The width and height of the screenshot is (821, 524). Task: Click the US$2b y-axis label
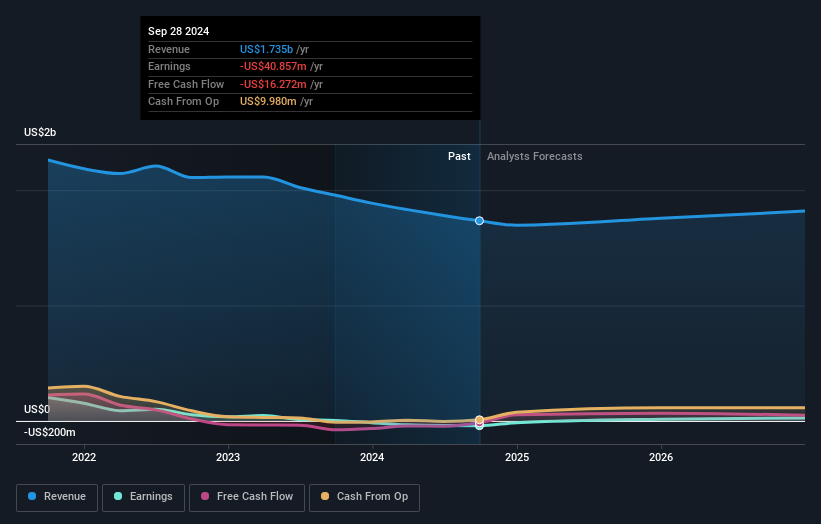(40, 132)
